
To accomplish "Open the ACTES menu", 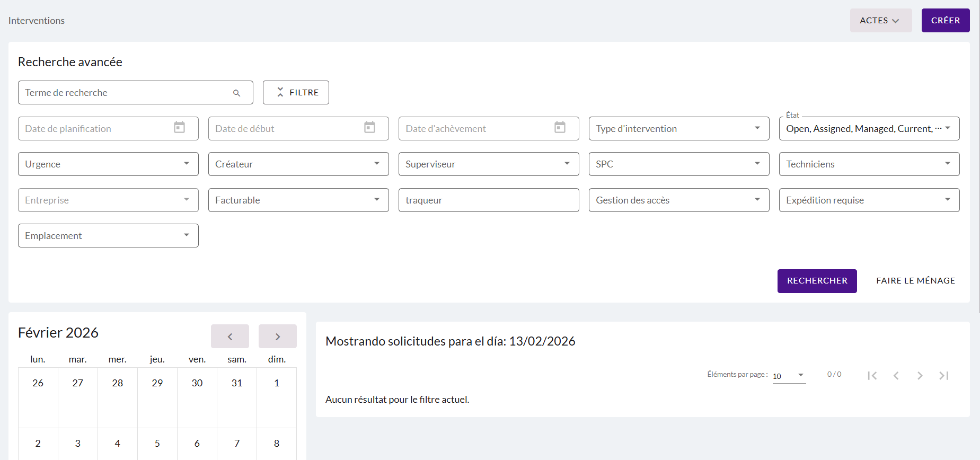I will pos(880,21).
